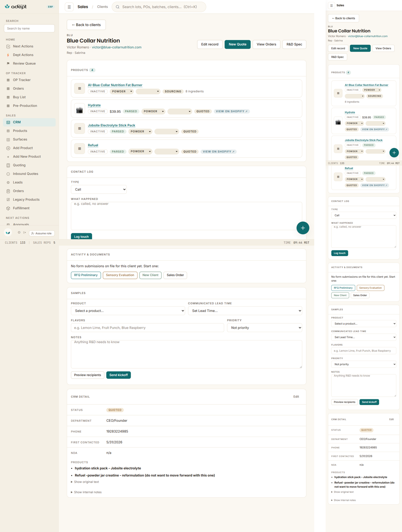Screen dimensions: 402x532
Task: Click the AI-Blue Collar Fat Burner placeholder icon
Action: tap(79, 89)
